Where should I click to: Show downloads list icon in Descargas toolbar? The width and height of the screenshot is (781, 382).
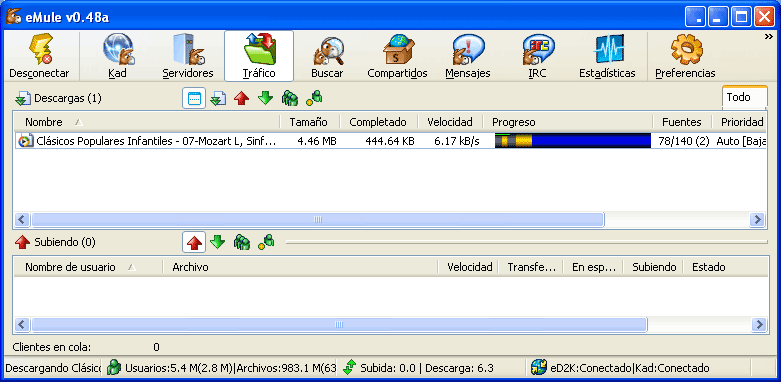coord(218,99)
